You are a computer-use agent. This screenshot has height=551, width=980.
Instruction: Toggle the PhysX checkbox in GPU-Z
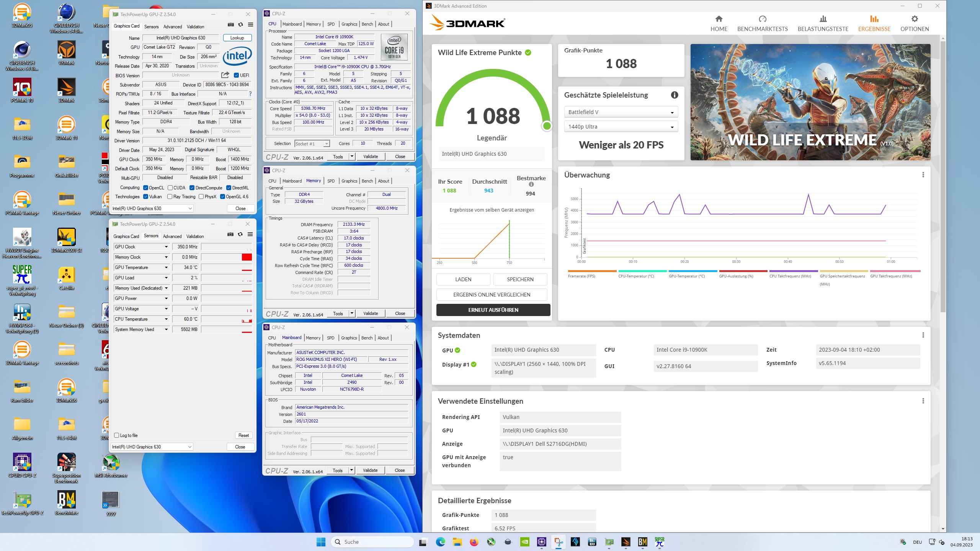[201, 197]
